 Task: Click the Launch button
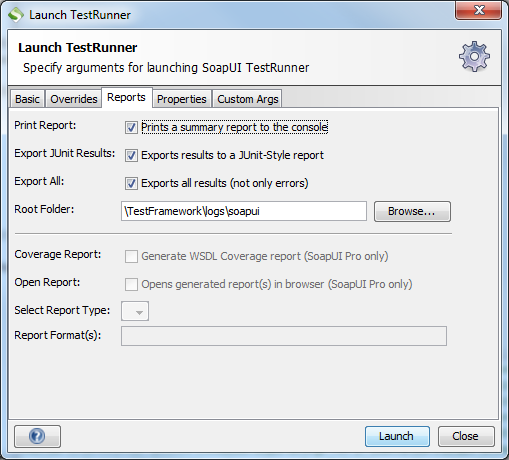(x=397, y=436)
